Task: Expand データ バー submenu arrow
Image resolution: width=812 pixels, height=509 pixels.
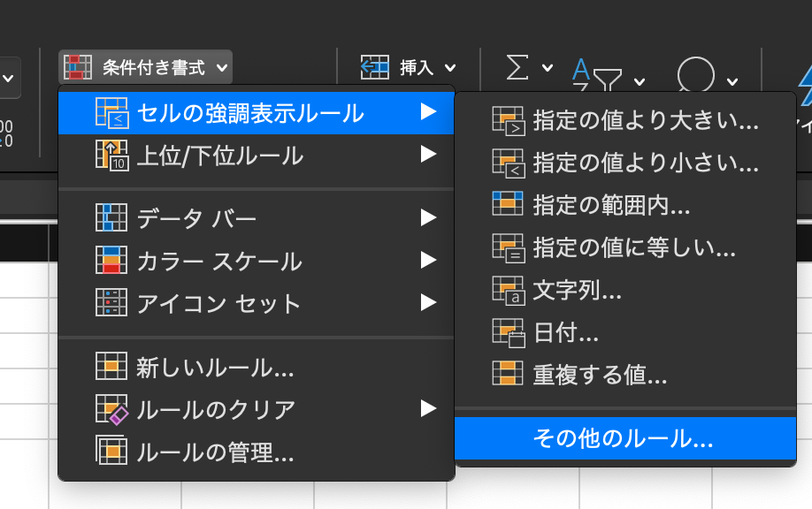Action: pyautogui.click(x=428, y=217)
